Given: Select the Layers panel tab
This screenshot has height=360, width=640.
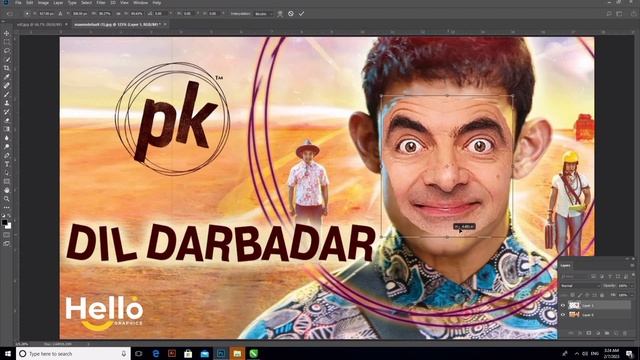Looking at the screenshot, I should [x=565, y=265].
